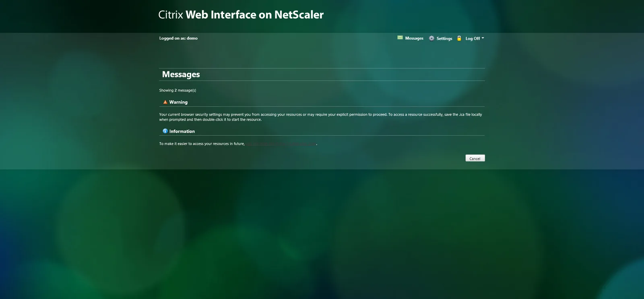This screenshot has width=644, height=299.
Task: Dismiss messages with the Cancel button
Action: pos(475,158)
